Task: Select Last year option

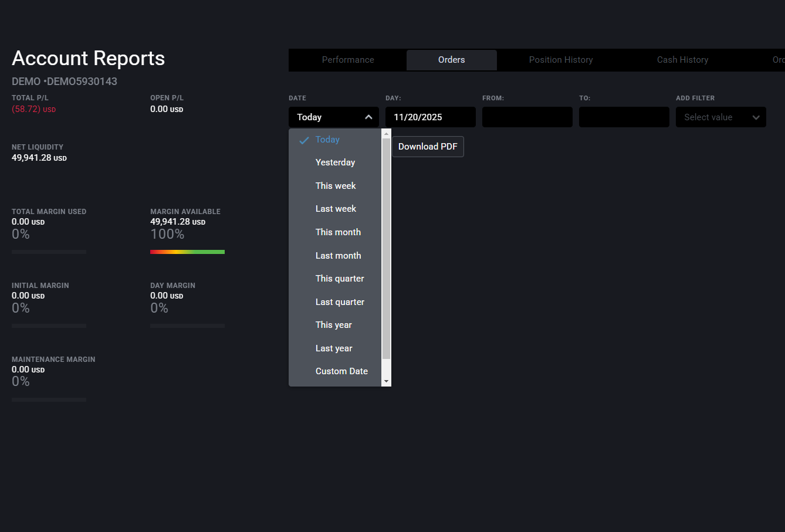Action: tap(334, 348)
